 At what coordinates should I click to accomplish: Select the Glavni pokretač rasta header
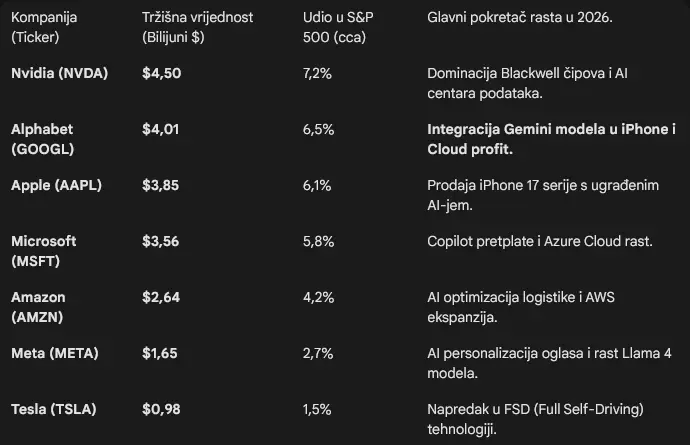[x=519, y=18]
